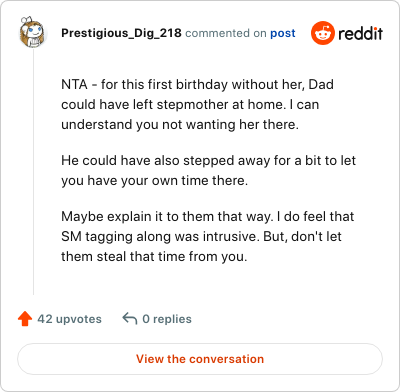Click the reddit wordmark text
The width and height of the screenshot is (400, 392).
pyautogui.click(x=360, y=33)
